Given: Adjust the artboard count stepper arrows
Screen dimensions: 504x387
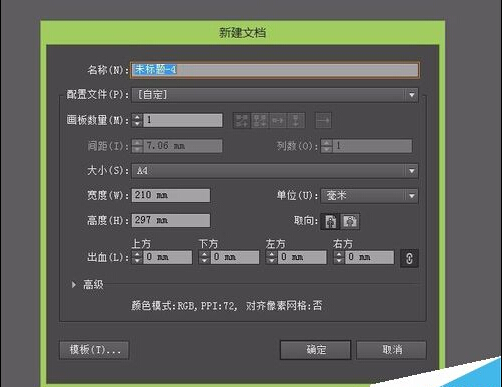Looking at the screenshot, I should (x=137, y=120).
